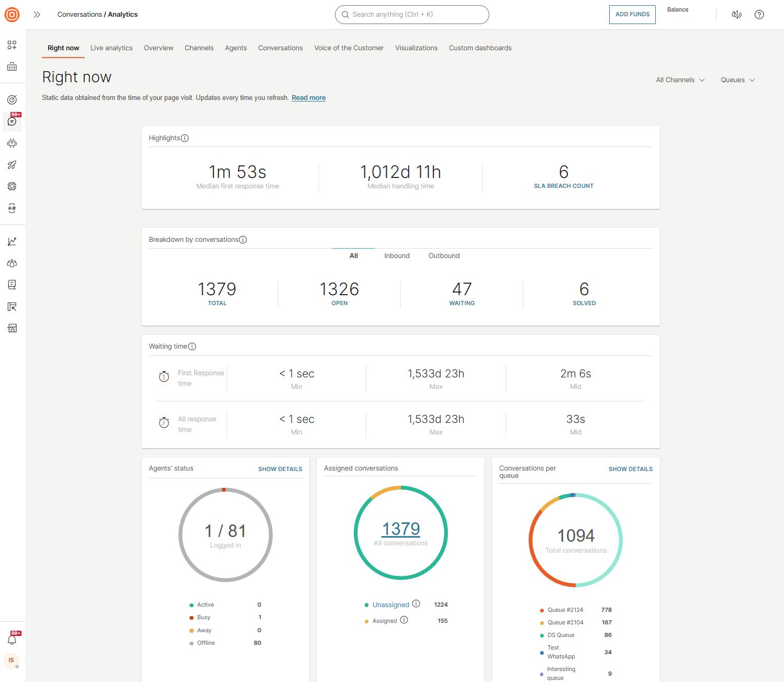Select the Inbound conversations filter
The image size is (784, 682).
coord(397,255)
